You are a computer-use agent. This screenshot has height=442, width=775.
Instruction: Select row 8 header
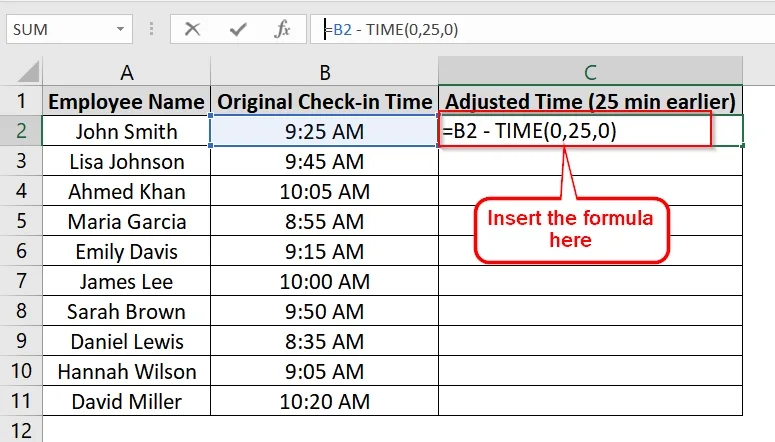(21, 311)
